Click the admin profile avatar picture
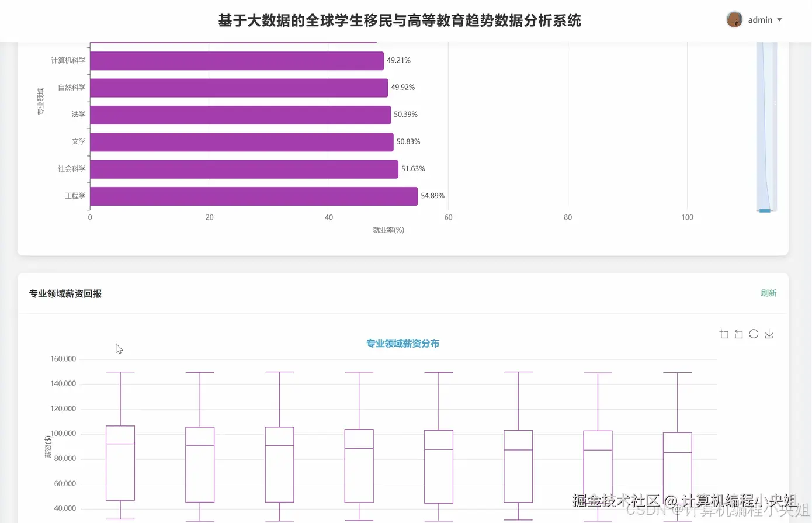 pyautogui.click(x=734, y=19)
